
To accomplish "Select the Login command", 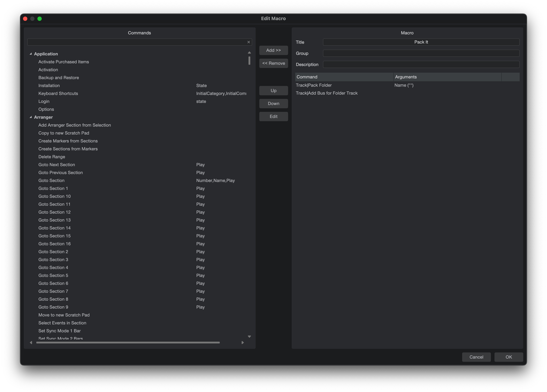I will 44,101.
